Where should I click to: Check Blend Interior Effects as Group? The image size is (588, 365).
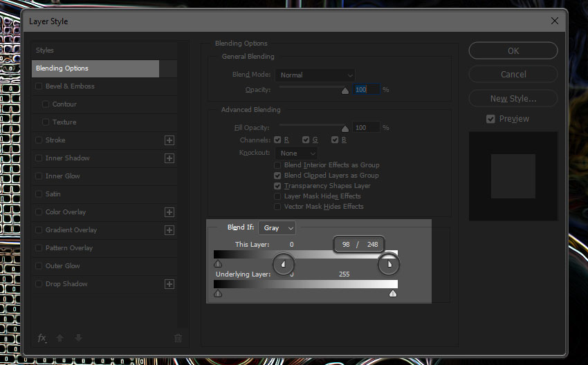point(277,165)
